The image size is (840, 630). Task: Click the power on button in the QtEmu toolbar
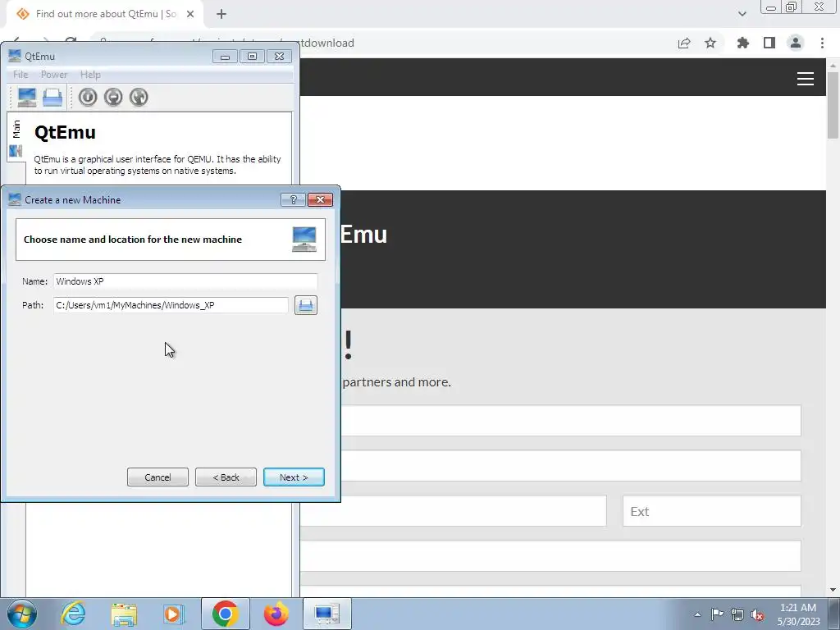pyautogui.click(x=88, y=97)
